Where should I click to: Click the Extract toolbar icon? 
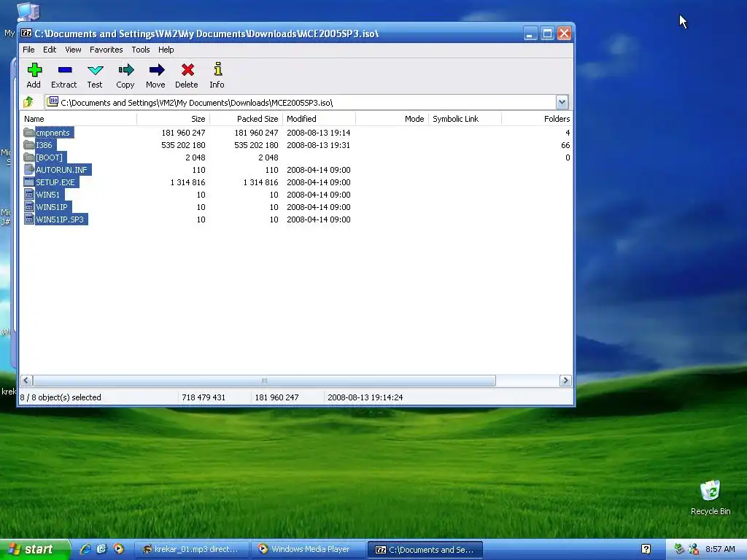64,70
